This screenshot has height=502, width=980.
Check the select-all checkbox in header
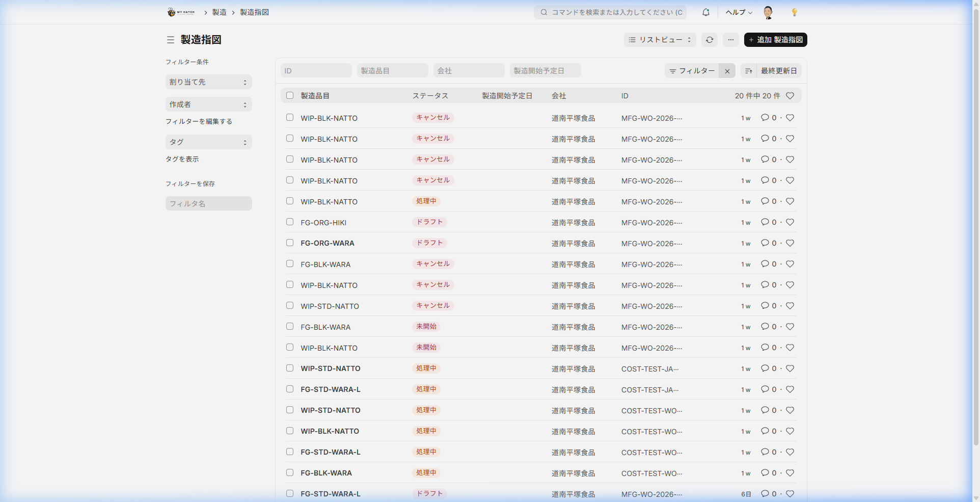(x=290, y=95)
